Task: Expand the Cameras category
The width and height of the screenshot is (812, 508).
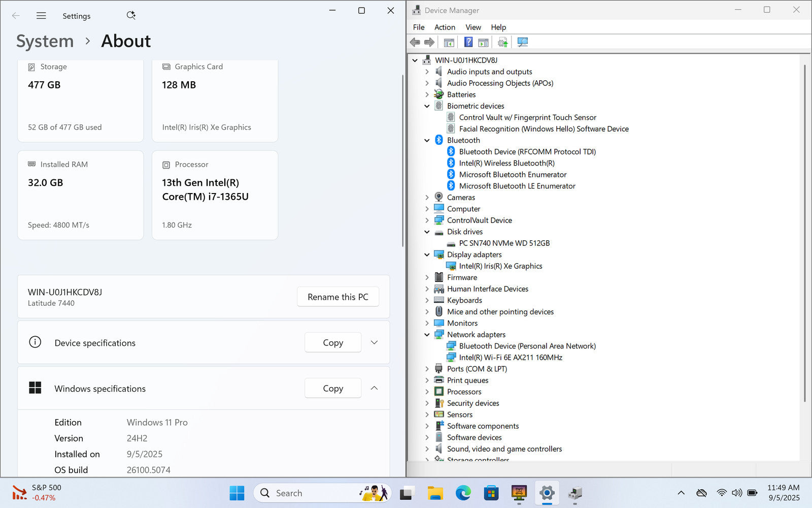Action: click(427, 198)
